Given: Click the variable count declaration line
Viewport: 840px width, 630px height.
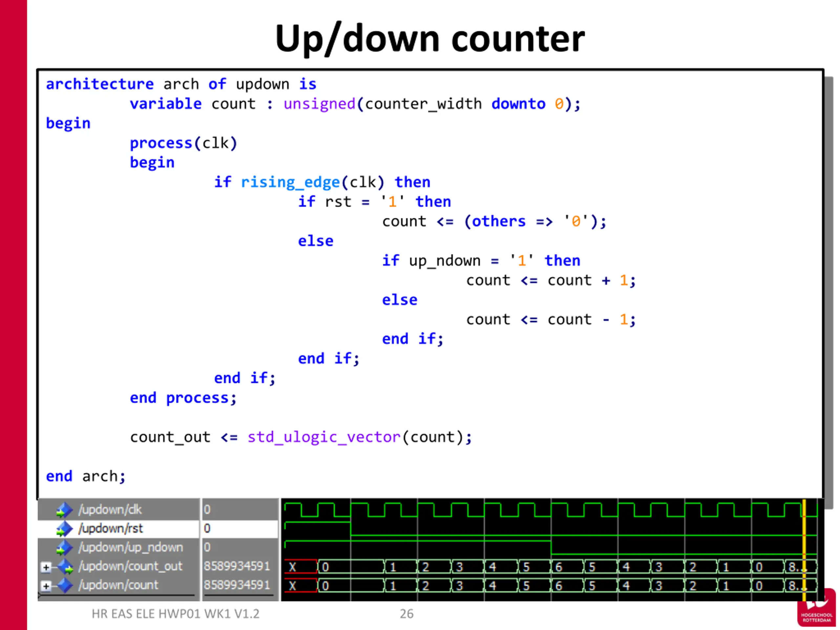Looking at the screenshot, I should tap(355, 104).
